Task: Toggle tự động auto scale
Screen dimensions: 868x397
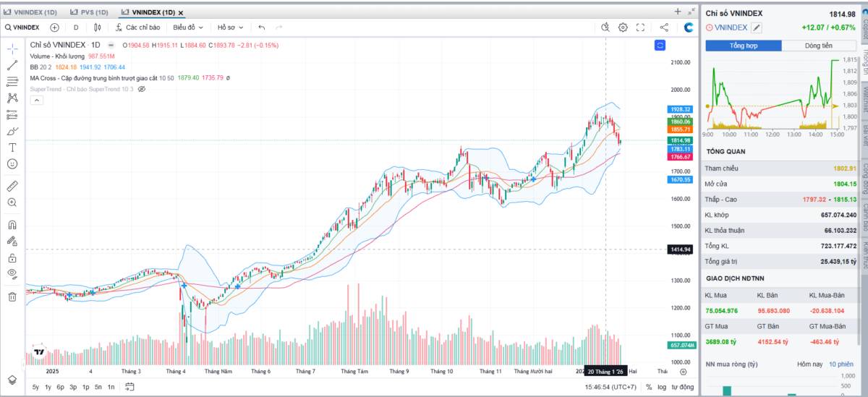Action: pos(682,388)
